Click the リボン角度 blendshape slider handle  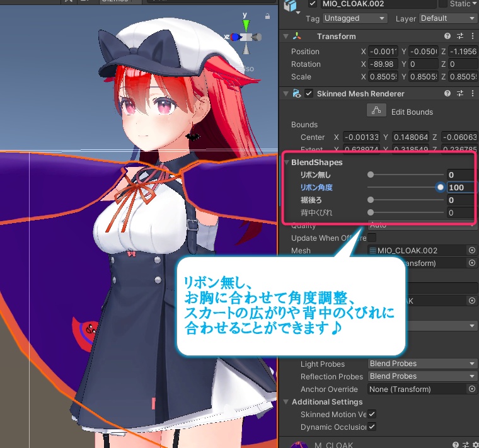[x=440, y=187]
